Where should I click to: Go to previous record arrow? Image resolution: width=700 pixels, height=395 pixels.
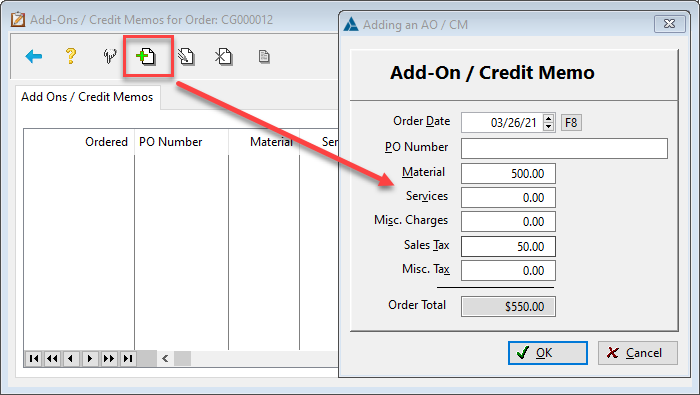pyautogui.click(x=71, y=358)
